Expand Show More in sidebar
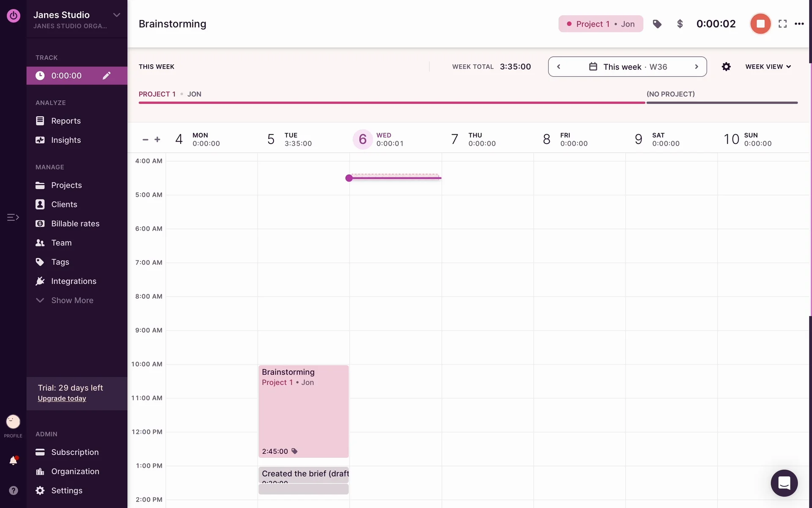This screenshot has height=508, width=812. pyautogui.click(x=72, y=301)
